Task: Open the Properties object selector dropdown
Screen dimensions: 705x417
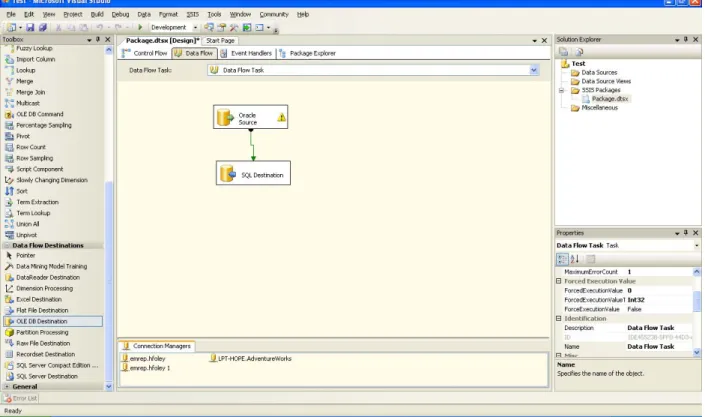Action: click(696, 246)
